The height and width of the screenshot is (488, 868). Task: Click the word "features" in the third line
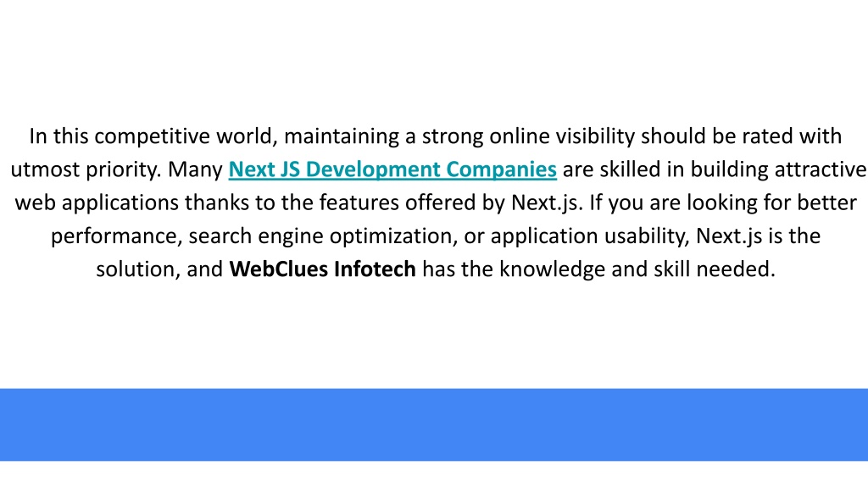359,203
